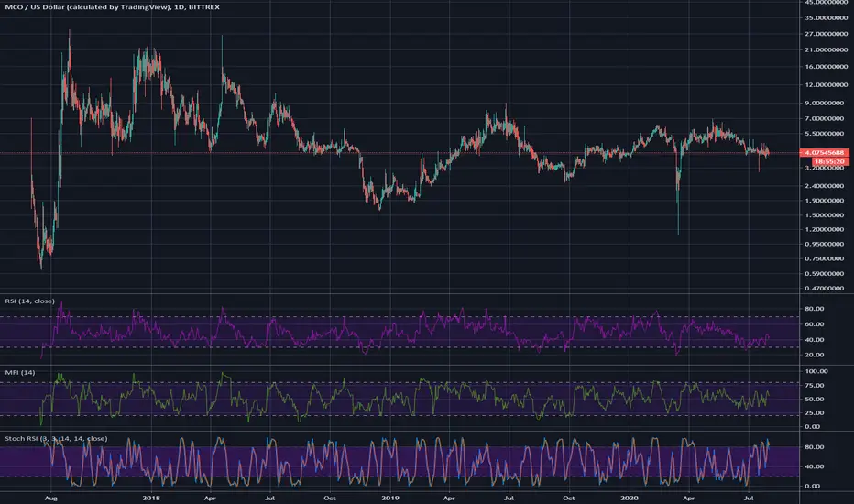The width and height of the screenshot is (854, 504).
Task: Click the 9.00000000 price scale label
Action: point(827,103)
